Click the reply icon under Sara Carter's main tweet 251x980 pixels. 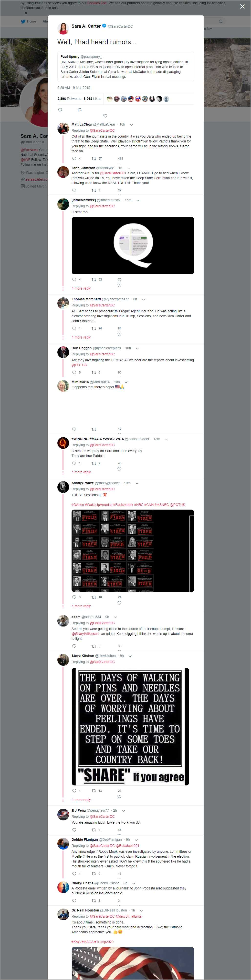point(60,110)
